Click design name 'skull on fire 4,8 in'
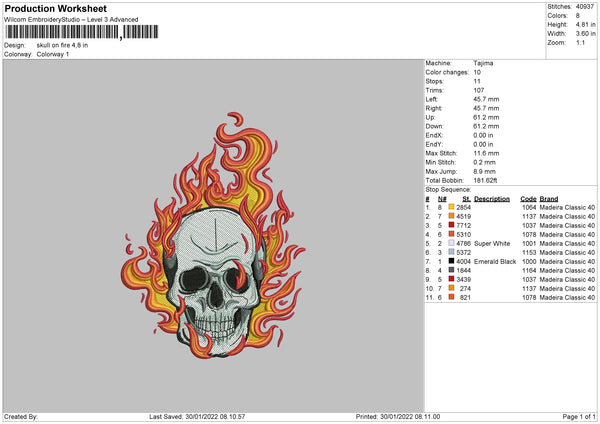Image resolution: width=600 pixels, height=424 pixels. [62, 45]
